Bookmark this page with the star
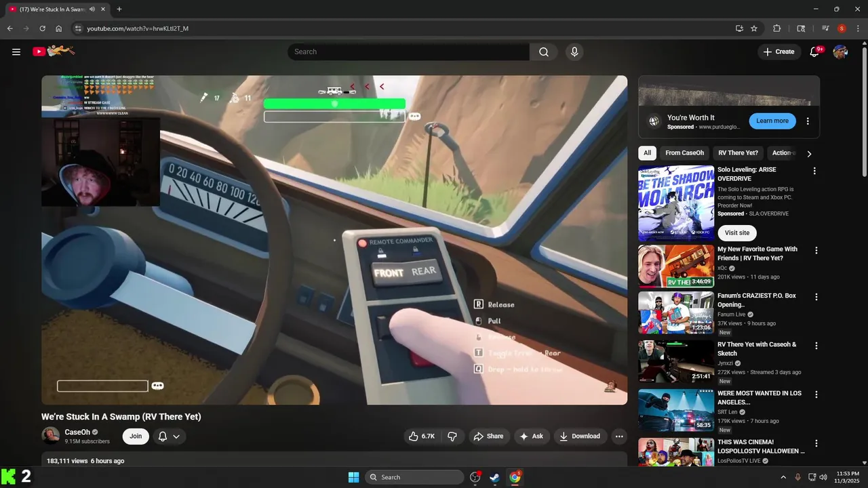Viewport: 868px width, 488px height. (754, 28)
